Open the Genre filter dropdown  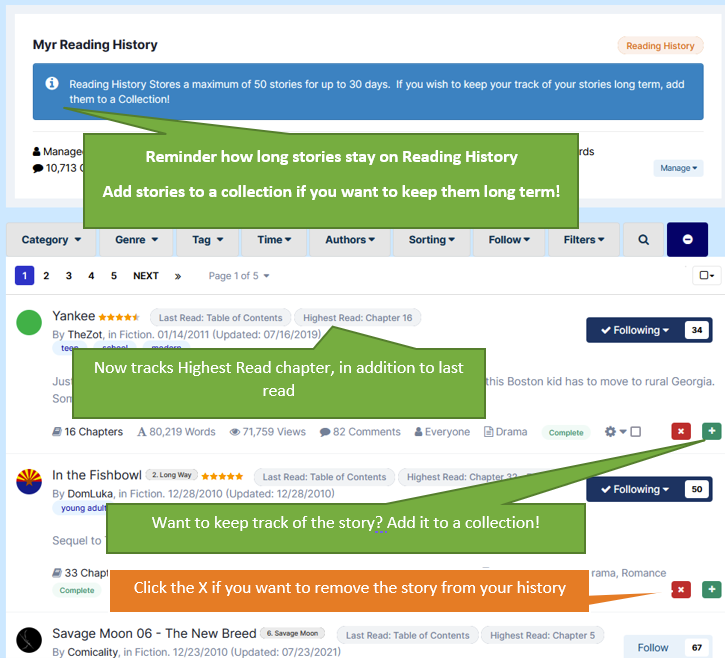(x=136, y=240)
